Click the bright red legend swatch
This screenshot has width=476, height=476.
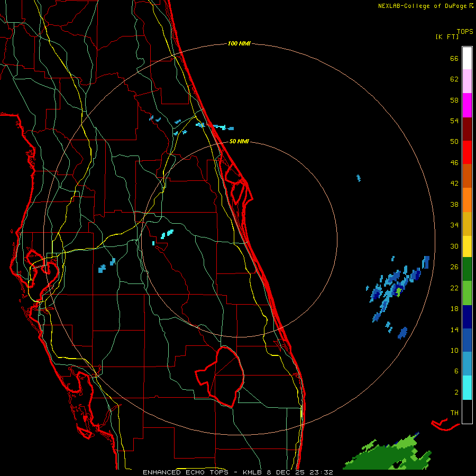click(467, 152)
